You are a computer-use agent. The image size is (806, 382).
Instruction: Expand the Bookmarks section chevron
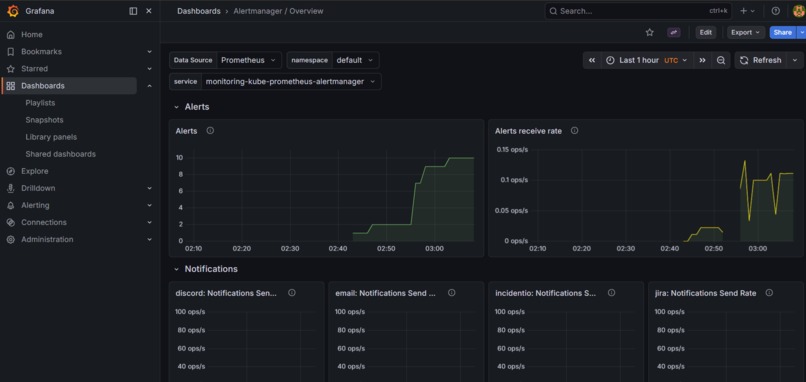click(150, 51)
